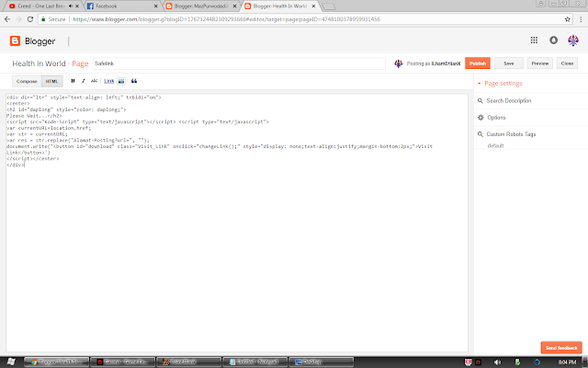Click the browser address bar URL
588x368 pixels.
pyautogui.click(x=226, y=19)
